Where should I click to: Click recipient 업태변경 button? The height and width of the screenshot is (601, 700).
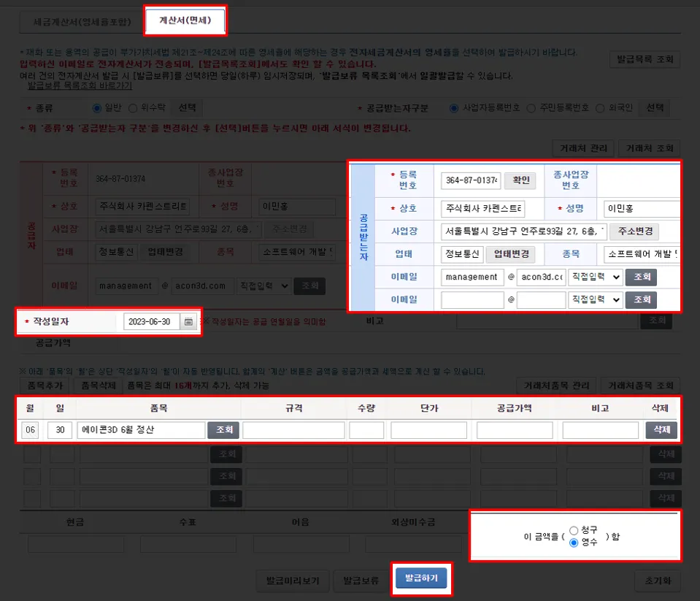pyautogui.click(x=511, y=254)
